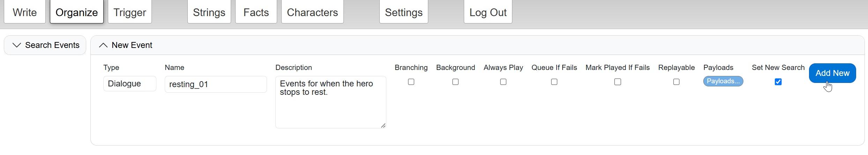The image size is (868, 155).
Task: Expand the Search Events chevron
Action: (16, 45)
